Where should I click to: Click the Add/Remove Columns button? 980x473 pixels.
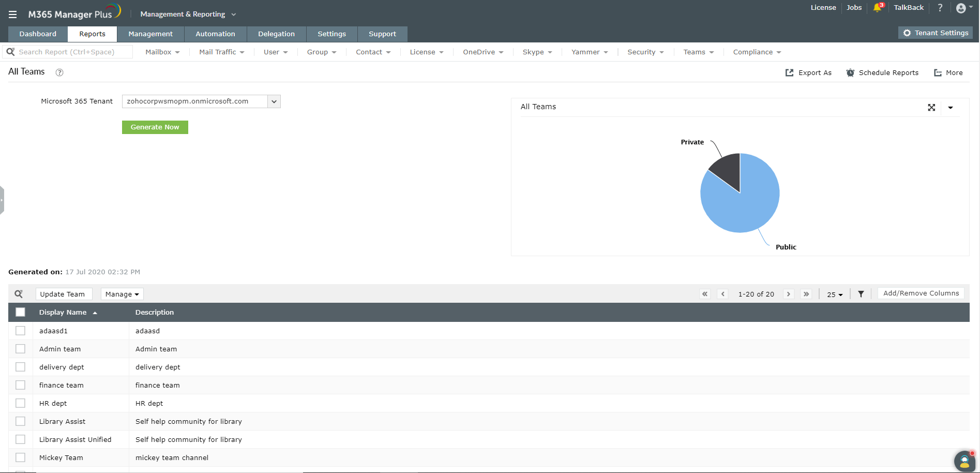921,293
